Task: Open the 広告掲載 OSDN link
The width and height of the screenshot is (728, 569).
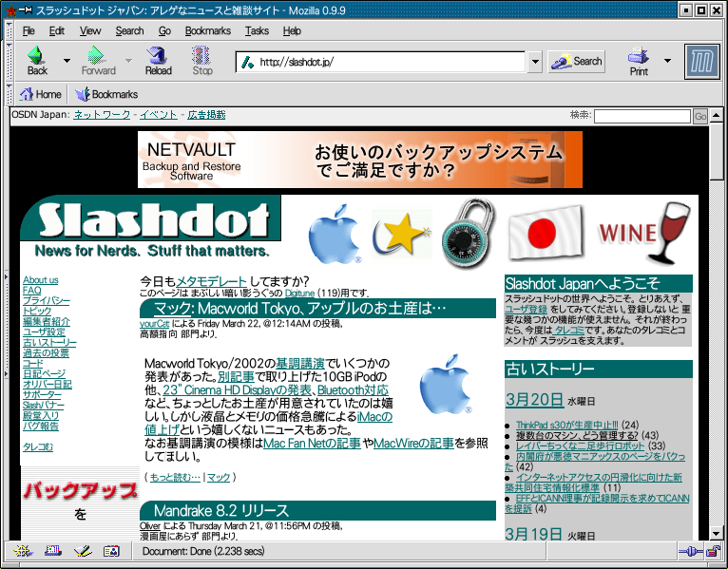Action: point(206,115)
